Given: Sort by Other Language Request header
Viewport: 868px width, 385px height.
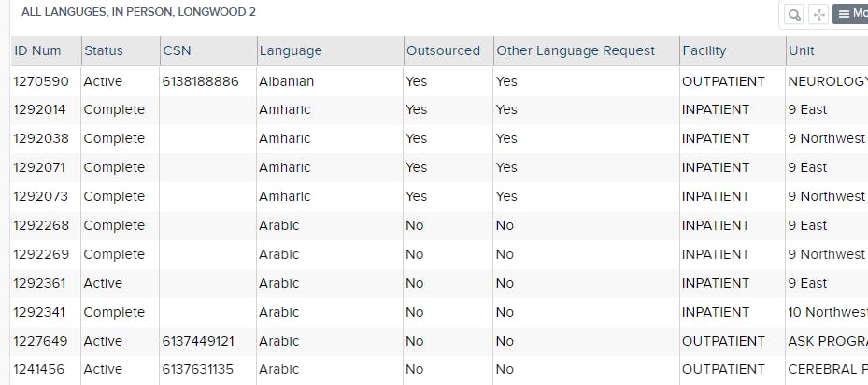Looking at the screenshot, I should (x=576, y=50).
